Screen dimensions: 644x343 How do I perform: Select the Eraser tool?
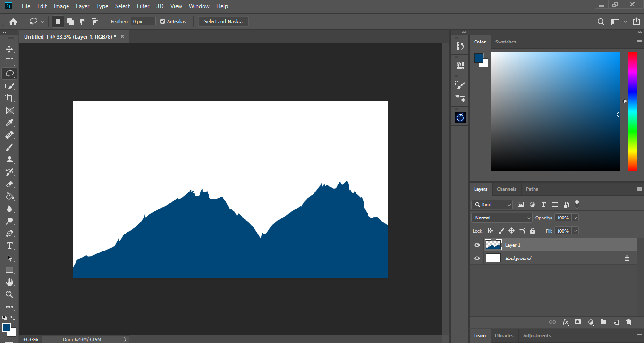pyautogui.click(x=9, y=184)
